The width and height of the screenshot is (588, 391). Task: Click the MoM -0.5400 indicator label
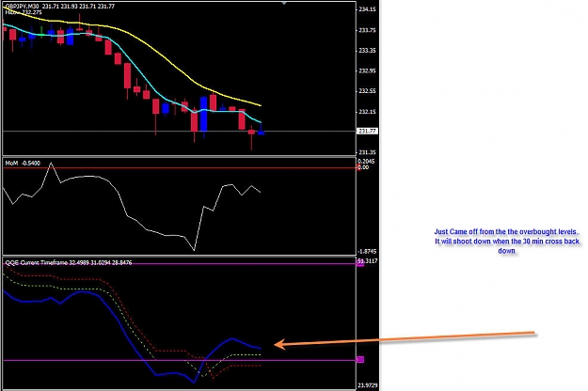click(23, 164)
